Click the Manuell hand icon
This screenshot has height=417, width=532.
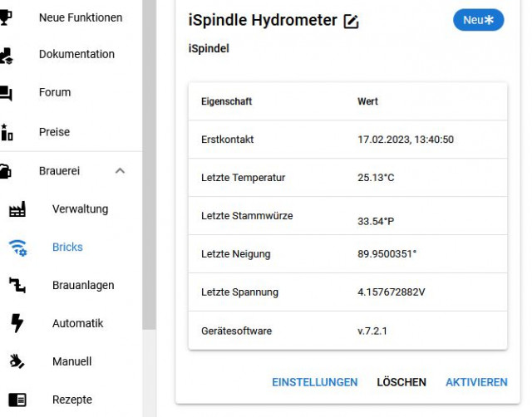[x=17, y=361]
